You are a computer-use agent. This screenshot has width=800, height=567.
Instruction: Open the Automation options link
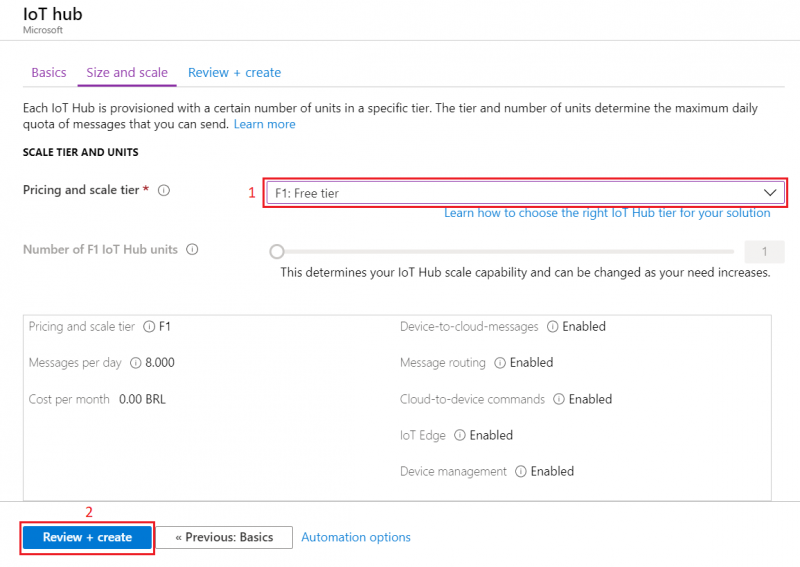(x=356, y=537)
